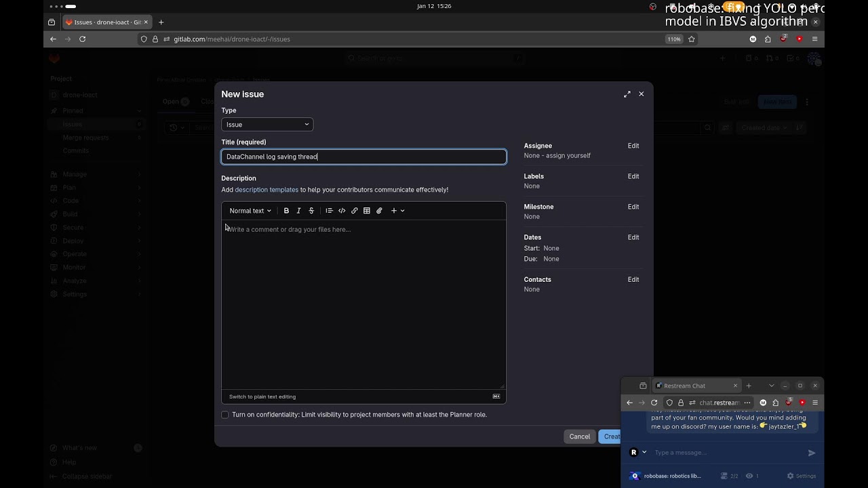Open the Firefox View icon in Restream window
The width and height of the screenshot is (868, 488).
[643, 386]
